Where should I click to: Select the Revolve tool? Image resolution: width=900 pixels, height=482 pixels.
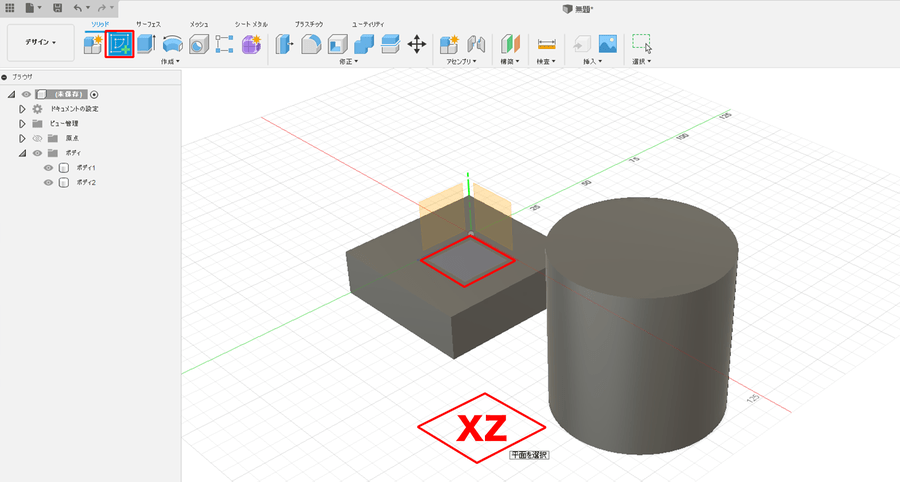(172, 44)
